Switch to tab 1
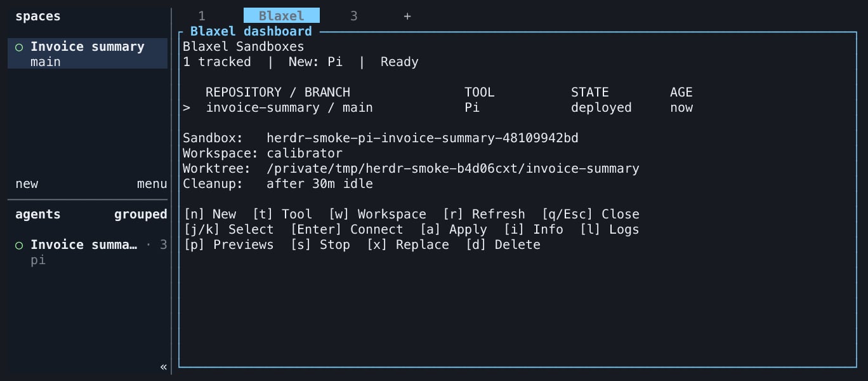 coord(202,16)
